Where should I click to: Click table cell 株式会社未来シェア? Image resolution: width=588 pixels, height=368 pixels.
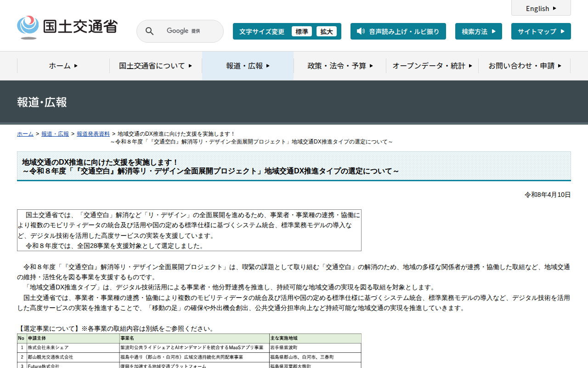click(x=73, y=347)
